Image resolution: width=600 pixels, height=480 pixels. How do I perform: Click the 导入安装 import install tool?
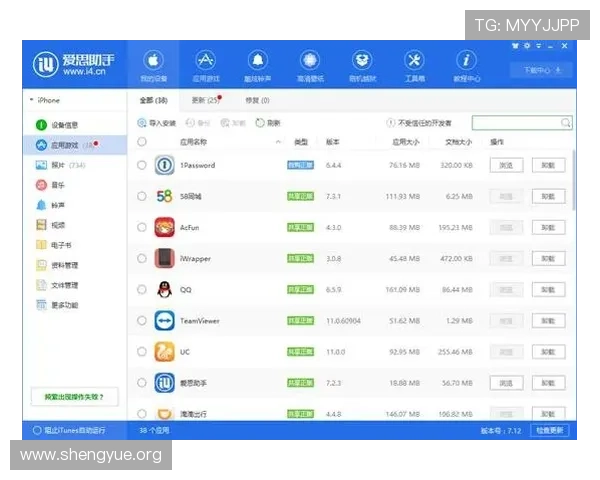pos(156,123)
